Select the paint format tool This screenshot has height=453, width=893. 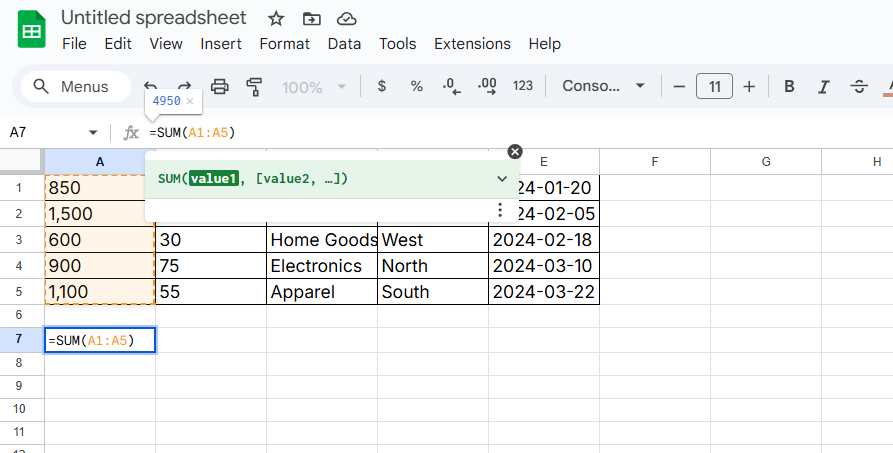254,86
